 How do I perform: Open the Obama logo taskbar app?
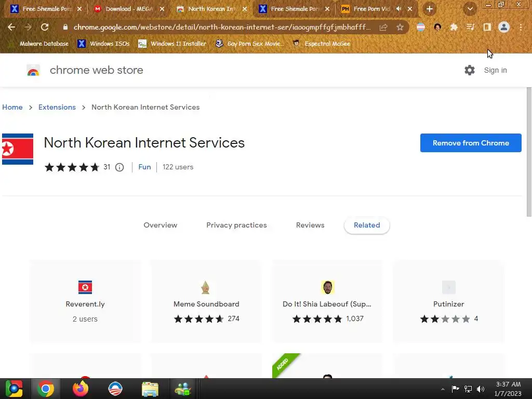click(x=115, y=389)
